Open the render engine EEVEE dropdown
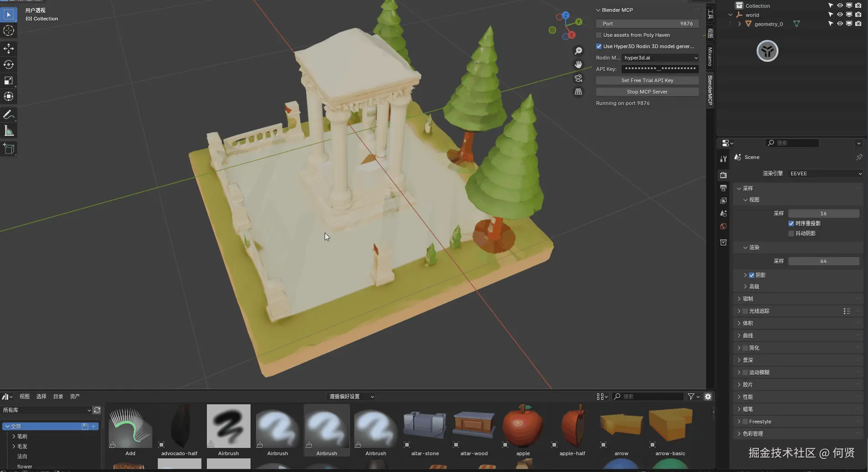Viewport: 868px width, 472px height. point(825,174)
